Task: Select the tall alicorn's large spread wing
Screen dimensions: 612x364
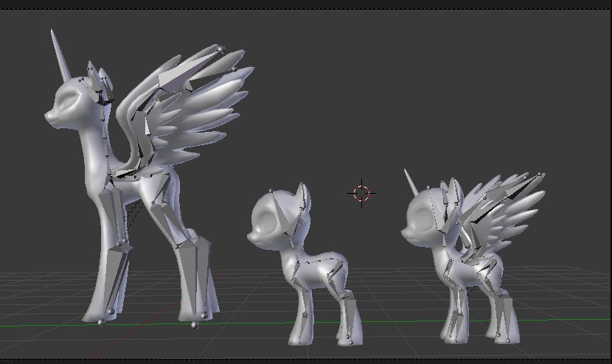Action: [x=193, y=111]
